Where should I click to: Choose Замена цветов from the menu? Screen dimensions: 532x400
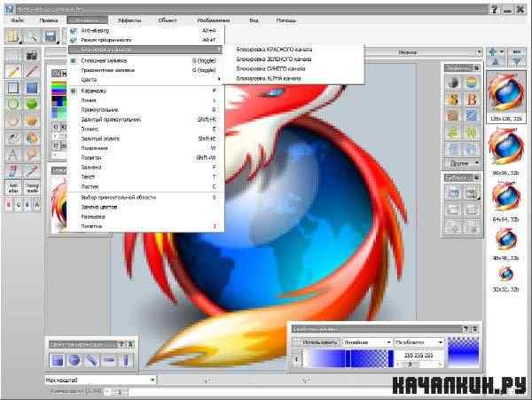point(146,207)
